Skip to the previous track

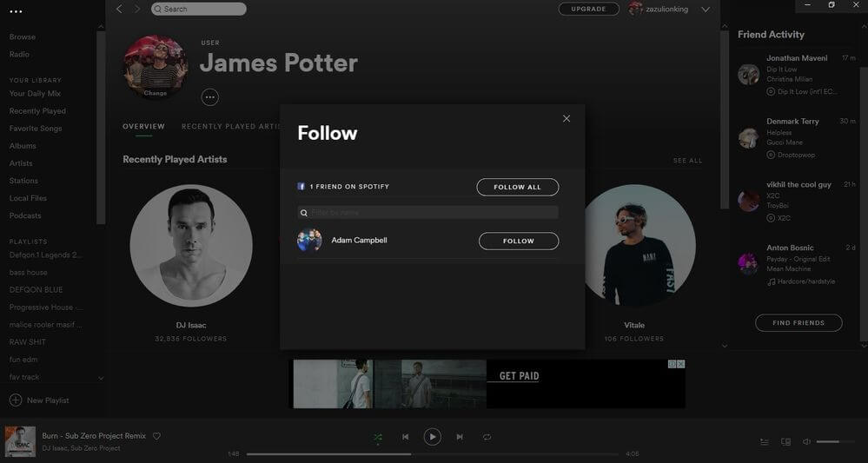pos(405,437)
